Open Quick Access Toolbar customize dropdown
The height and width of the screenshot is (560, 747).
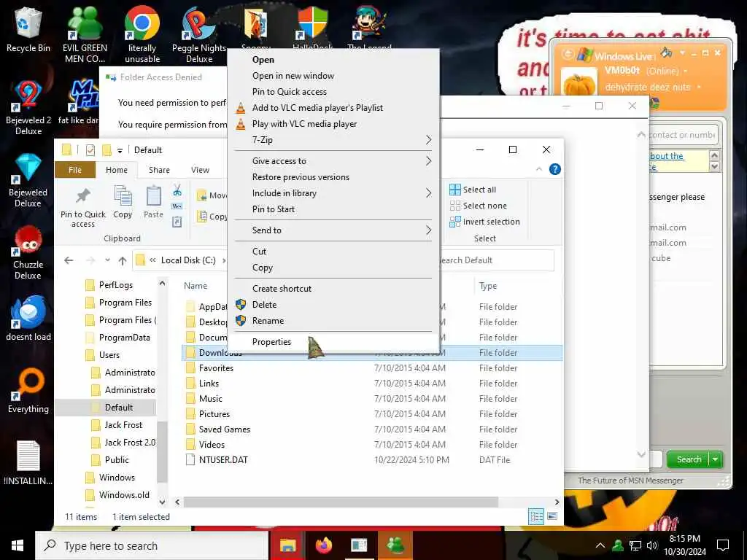click(x=120, y=150)
